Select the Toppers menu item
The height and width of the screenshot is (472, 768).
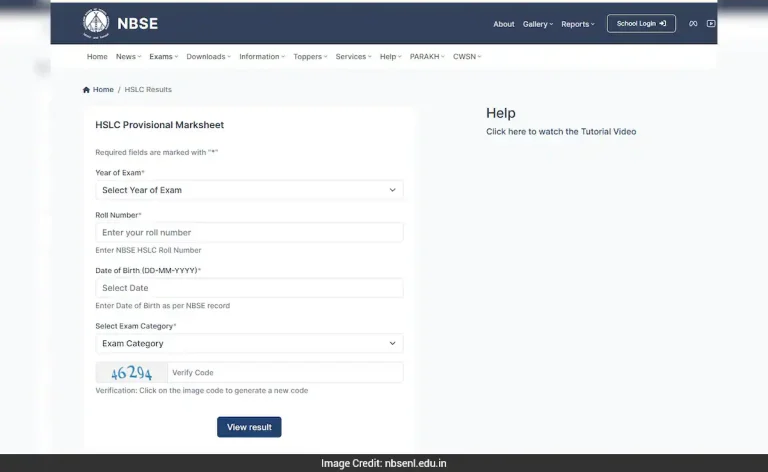pyautogui.click(x=309, y=57)
